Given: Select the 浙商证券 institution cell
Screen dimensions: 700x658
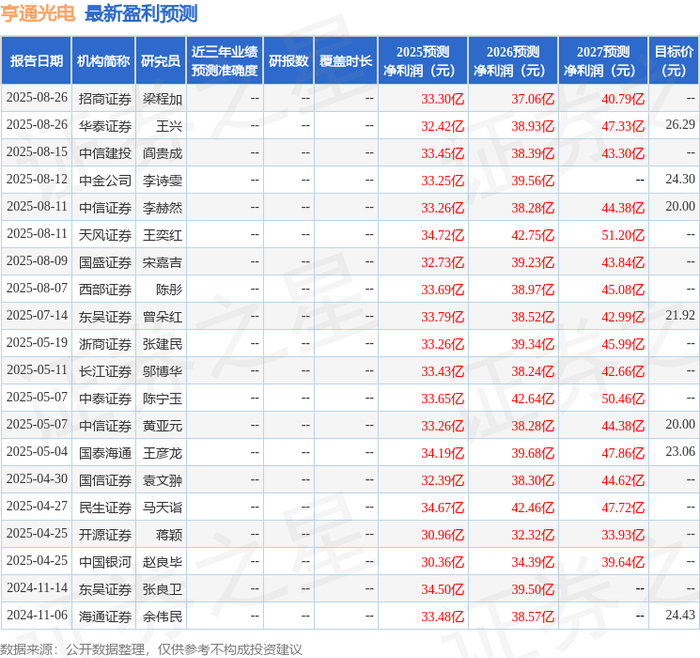Looking at the screenshot, I should 105,344.
